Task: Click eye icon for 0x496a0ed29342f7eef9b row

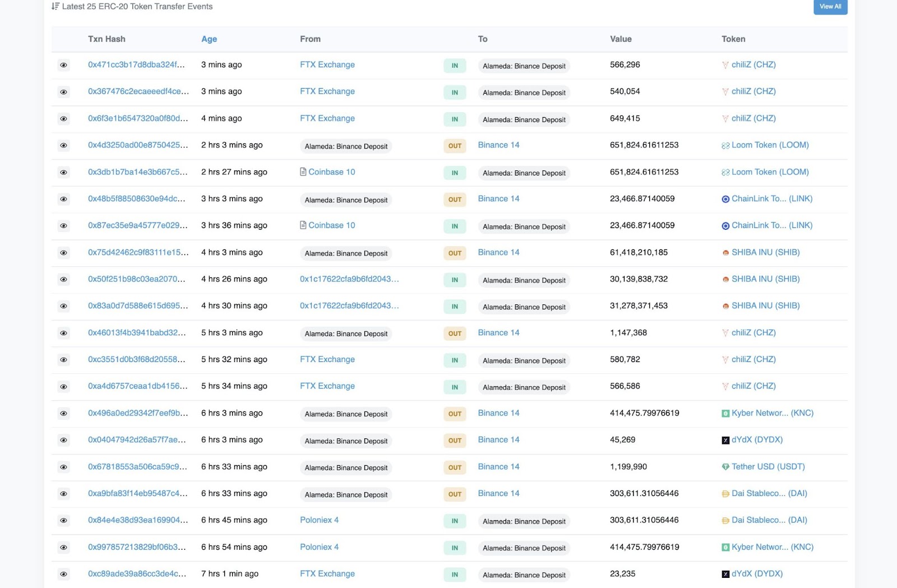Action: point(63,414)
